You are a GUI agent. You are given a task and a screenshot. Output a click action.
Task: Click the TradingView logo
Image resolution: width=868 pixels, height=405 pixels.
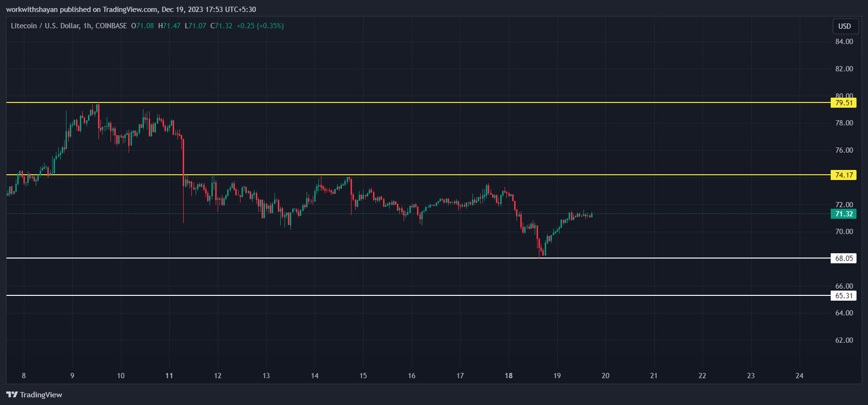click(34, 394)
